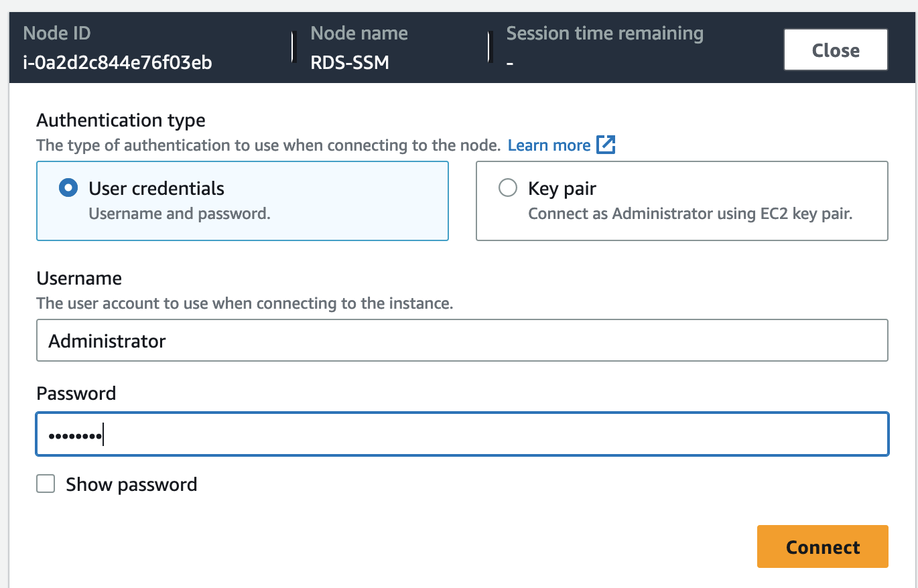Click the Username label above the field
Image resolution: width=918 pixels, height=588 pixels.
click(x=79, y=279)
